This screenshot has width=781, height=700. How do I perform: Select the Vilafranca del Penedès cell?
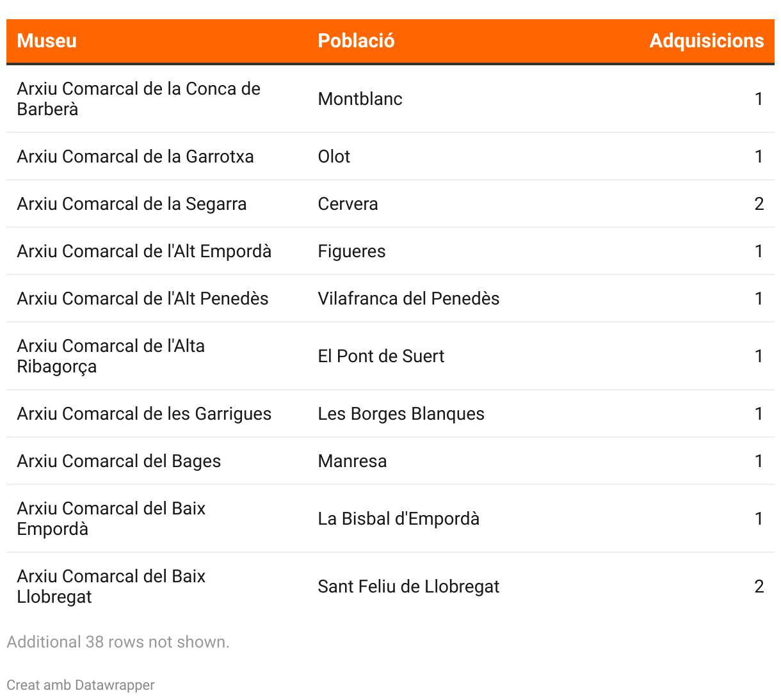[x=409, y=299]
